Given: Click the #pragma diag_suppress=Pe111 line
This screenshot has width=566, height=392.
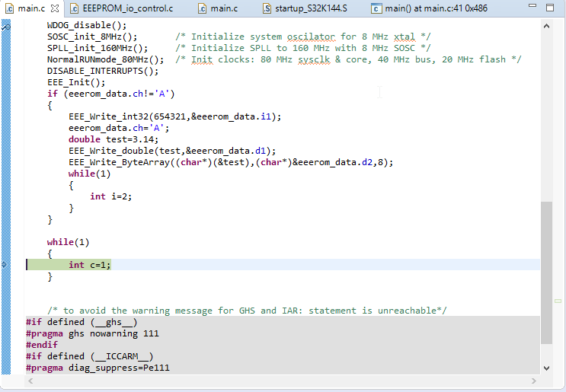Looking at the screenshot, I should [x=98, y=368].
